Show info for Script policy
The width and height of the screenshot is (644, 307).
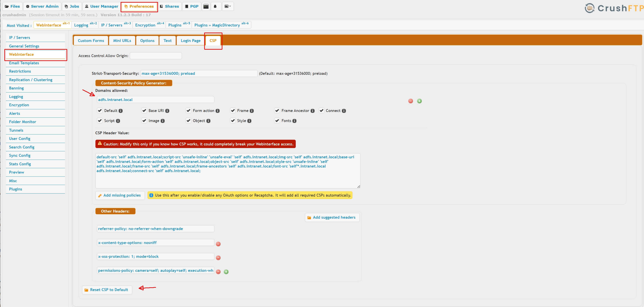coord(118,121)
